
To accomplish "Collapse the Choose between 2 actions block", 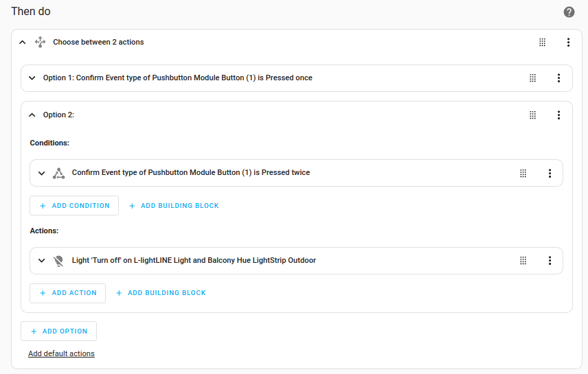I will 23,43.
